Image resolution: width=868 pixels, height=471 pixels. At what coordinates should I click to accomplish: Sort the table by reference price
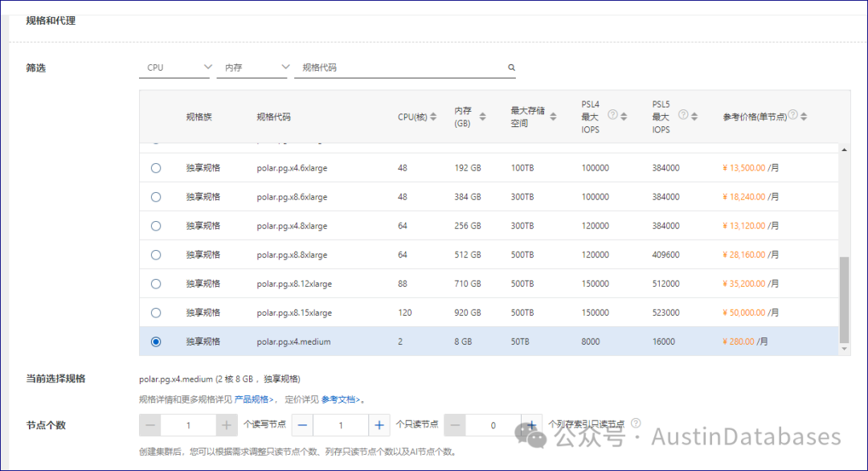pyautogui.click(x=804, y=117)
